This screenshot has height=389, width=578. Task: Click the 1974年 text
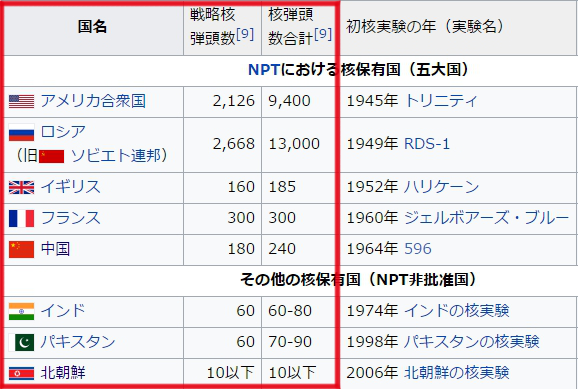coord(372,310)
